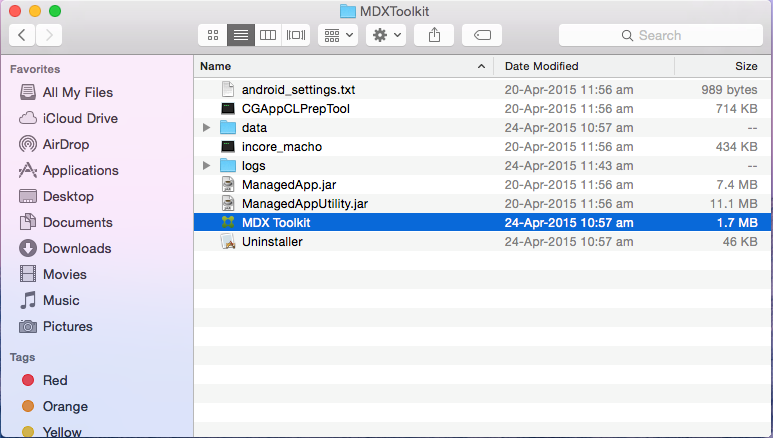Image resolution: width=773 pixels, height=438 pixels.
Task: Open Applications in the sidebar
Action: (80, 170)
